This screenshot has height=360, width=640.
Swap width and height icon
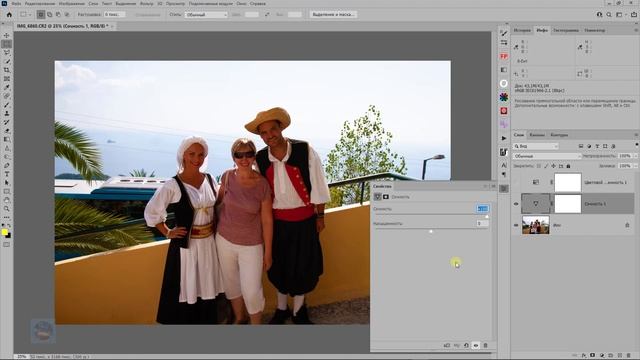(x=267, y=14)
